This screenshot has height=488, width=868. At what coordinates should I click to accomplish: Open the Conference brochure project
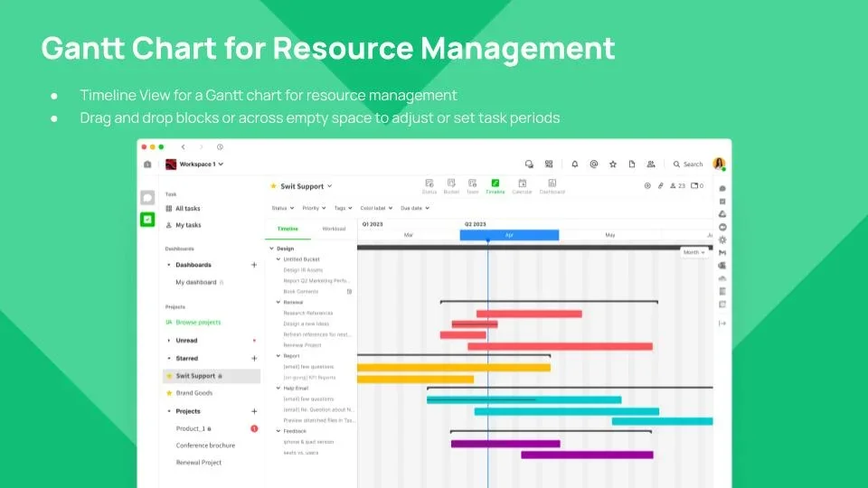(x=205, y=446)
